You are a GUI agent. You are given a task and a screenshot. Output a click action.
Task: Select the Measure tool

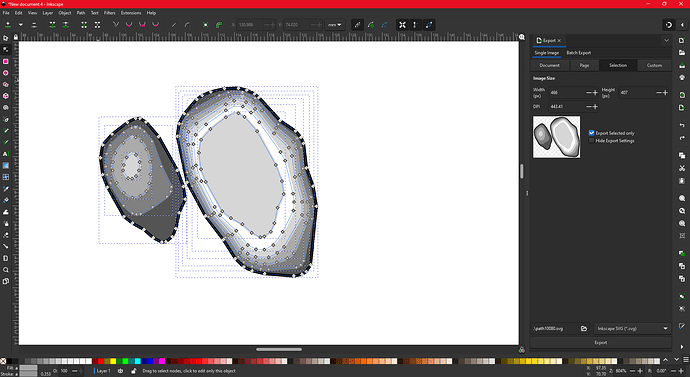coord(6,258)
